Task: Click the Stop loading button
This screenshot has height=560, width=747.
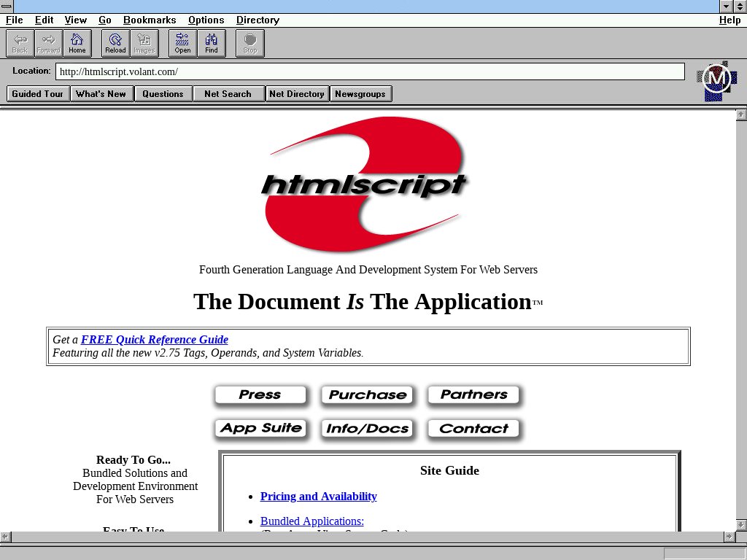Action: 250,43
